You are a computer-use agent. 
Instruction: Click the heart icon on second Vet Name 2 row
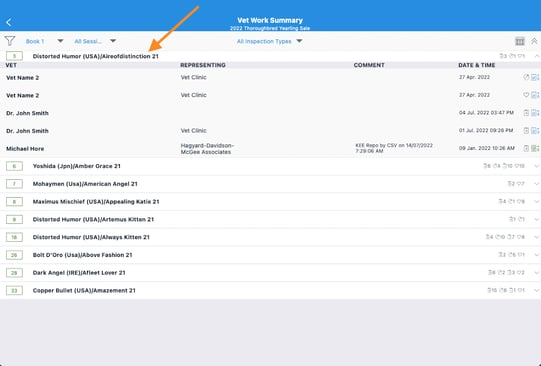pos(526,95)
